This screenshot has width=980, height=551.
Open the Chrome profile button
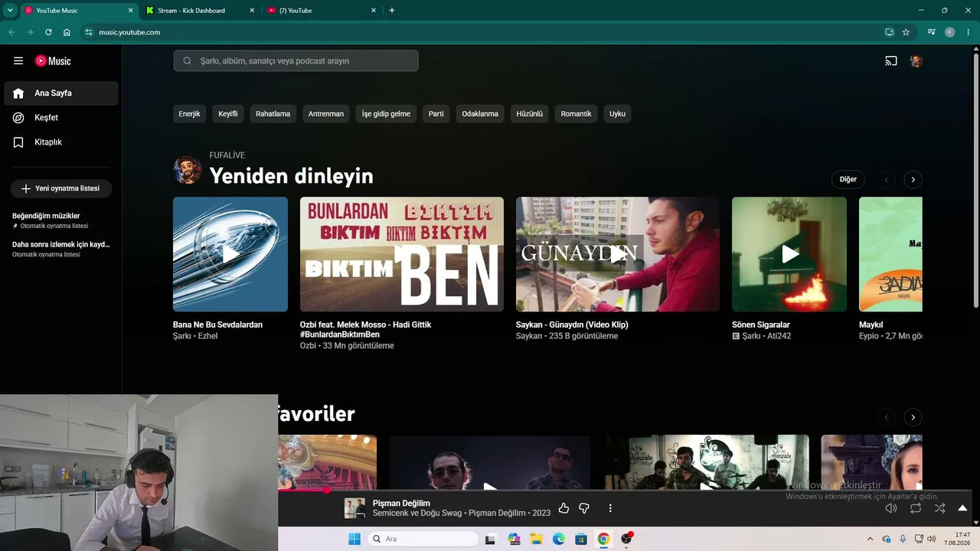(950, 32)
